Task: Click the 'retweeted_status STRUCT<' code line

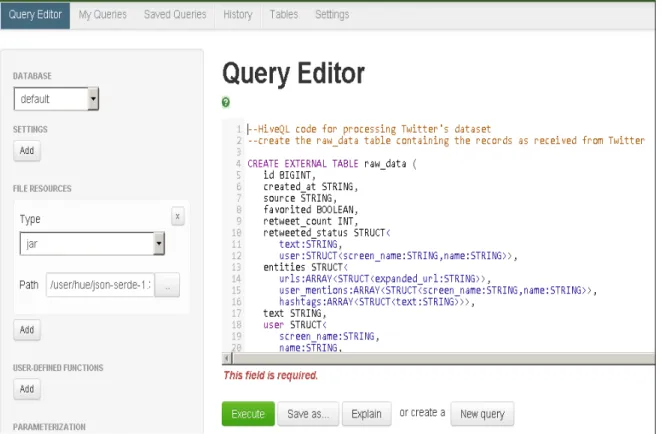Action: [x=326, y=233]
